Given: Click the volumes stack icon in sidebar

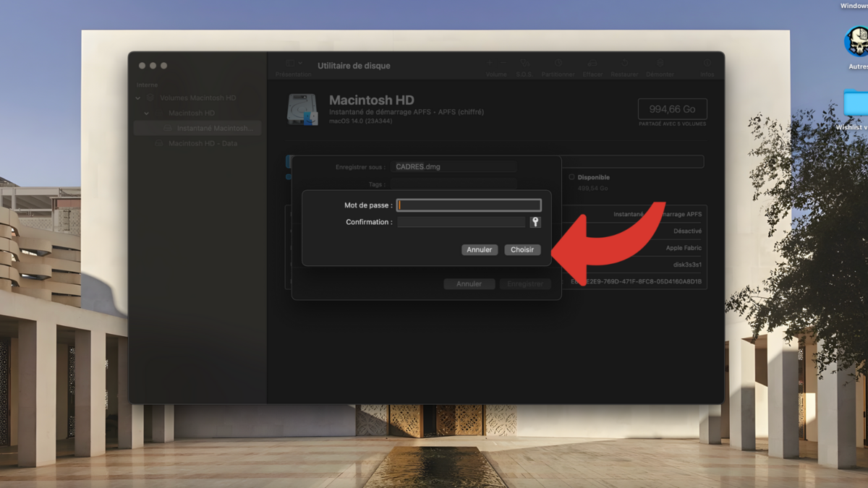Looking at the screenshot, I should tap(150, 98).
